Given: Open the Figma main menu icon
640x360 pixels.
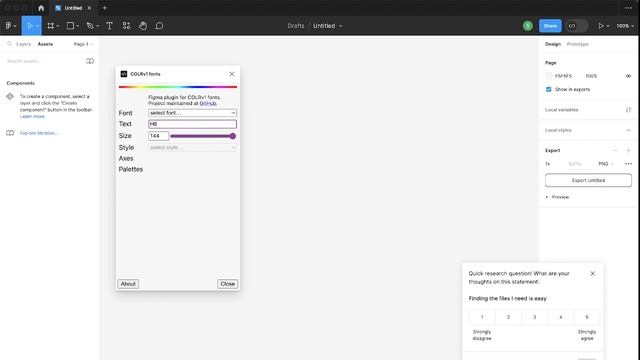Looking at the screenshot, I should [9, 26].
